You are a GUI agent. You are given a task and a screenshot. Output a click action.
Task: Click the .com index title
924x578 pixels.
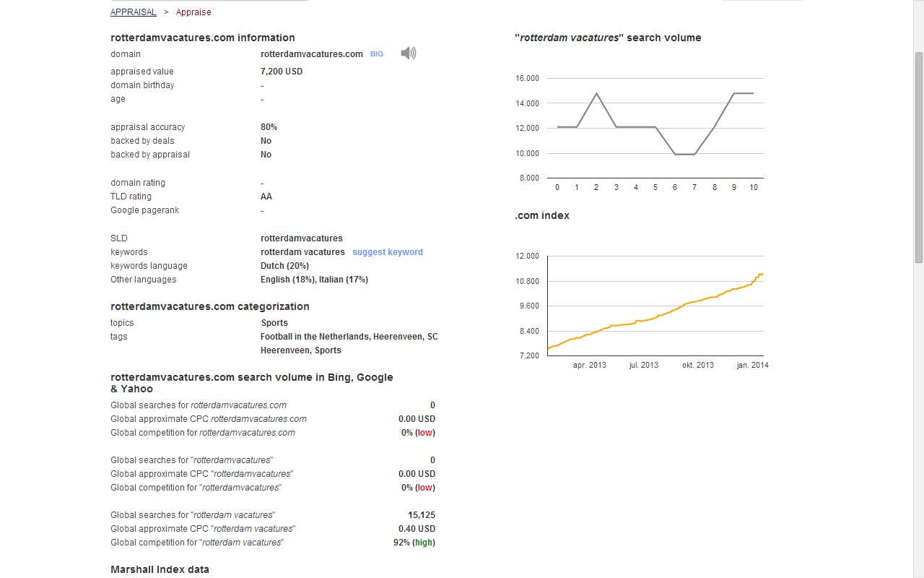(x=542, y=215)
